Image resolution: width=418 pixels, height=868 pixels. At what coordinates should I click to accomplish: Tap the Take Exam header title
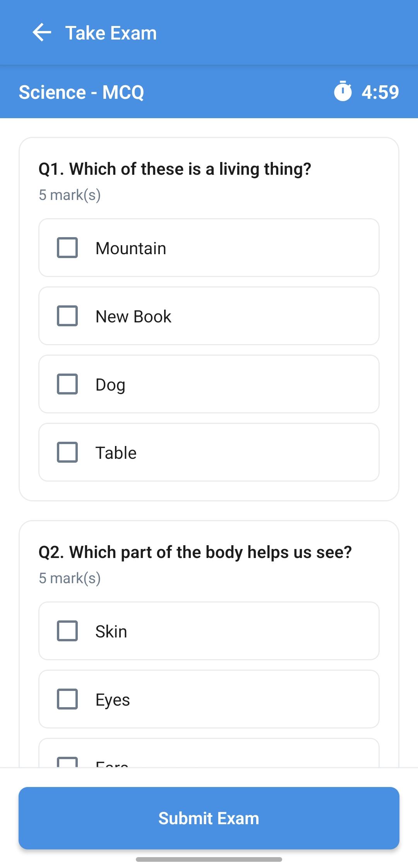click(x=111, y=33)
